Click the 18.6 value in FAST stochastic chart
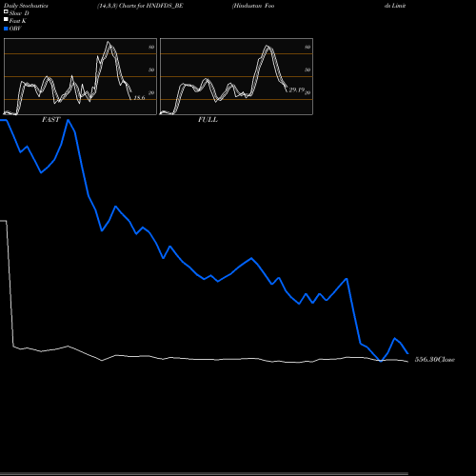 [x=139, y=98]
